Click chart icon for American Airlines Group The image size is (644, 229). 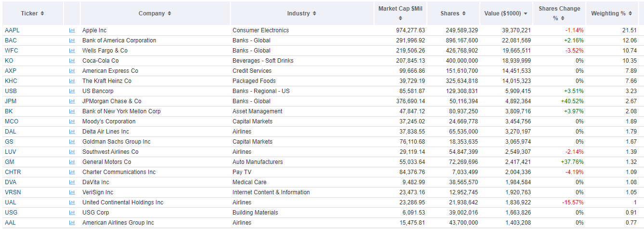pyautogui.click(x=72, y=223)
